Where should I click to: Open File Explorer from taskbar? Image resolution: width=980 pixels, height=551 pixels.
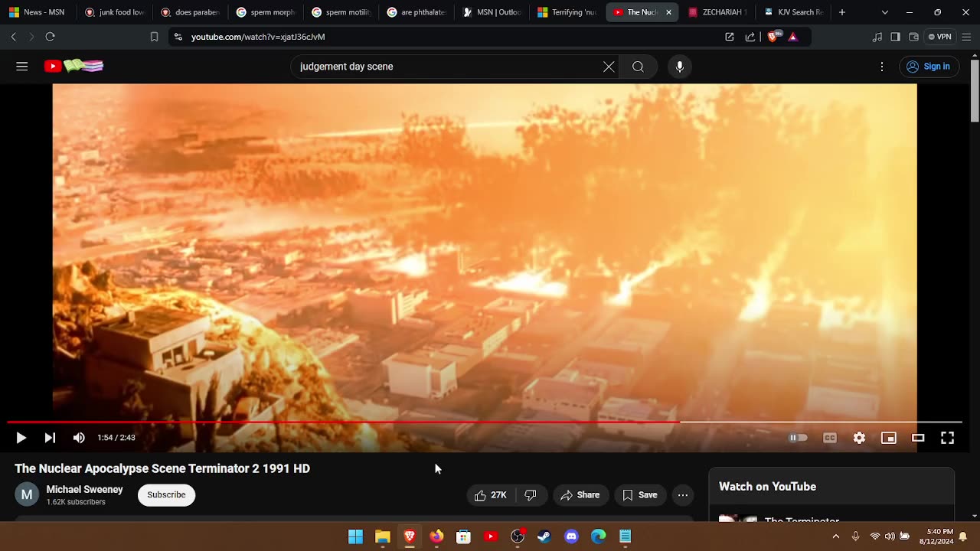383,536
